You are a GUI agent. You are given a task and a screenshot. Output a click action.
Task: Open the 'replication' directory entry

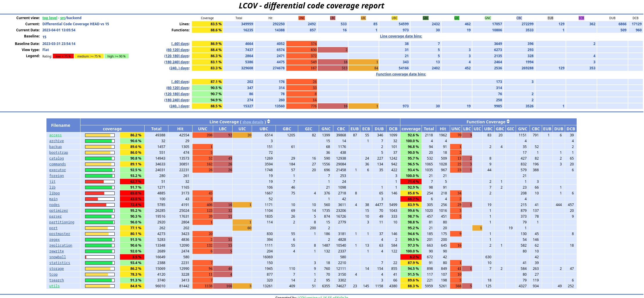coord(60,245)
